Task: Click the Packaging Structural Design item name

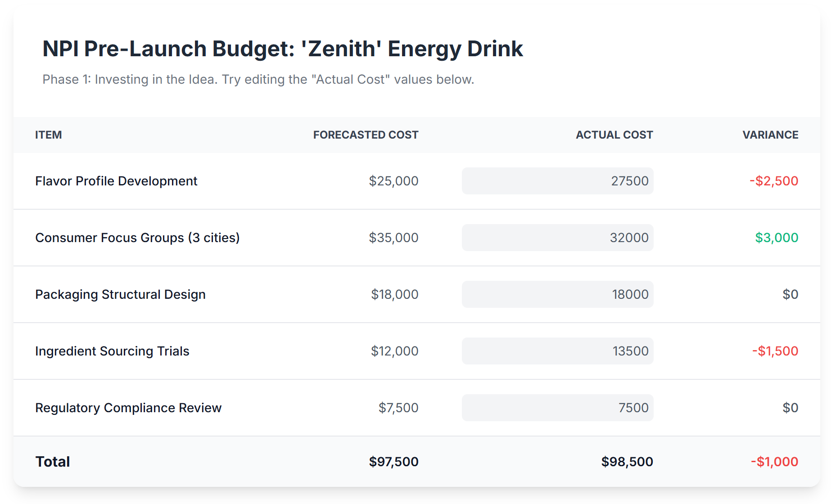Action: 120,294
